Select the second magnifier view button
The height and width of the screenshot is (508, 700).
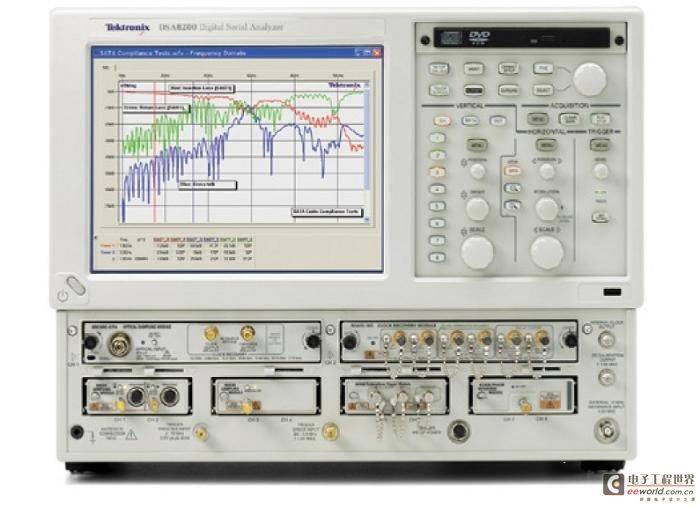click(x=512, y=206)
